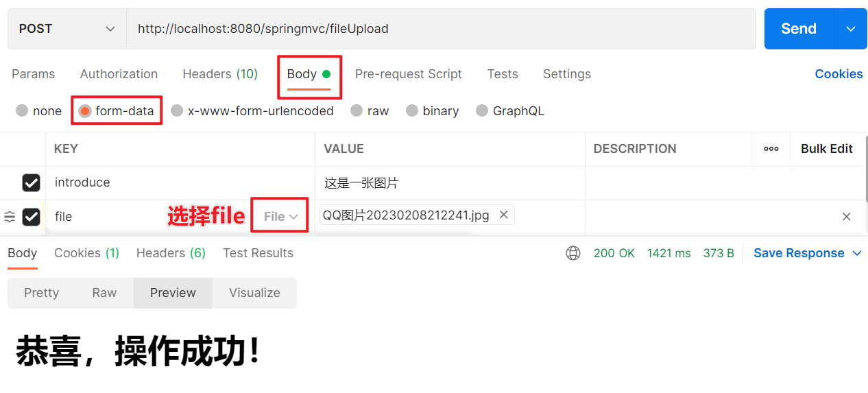Click the 1421 ms response time
The width and height of the screenshot is (868, 393).
click(668, 253)
